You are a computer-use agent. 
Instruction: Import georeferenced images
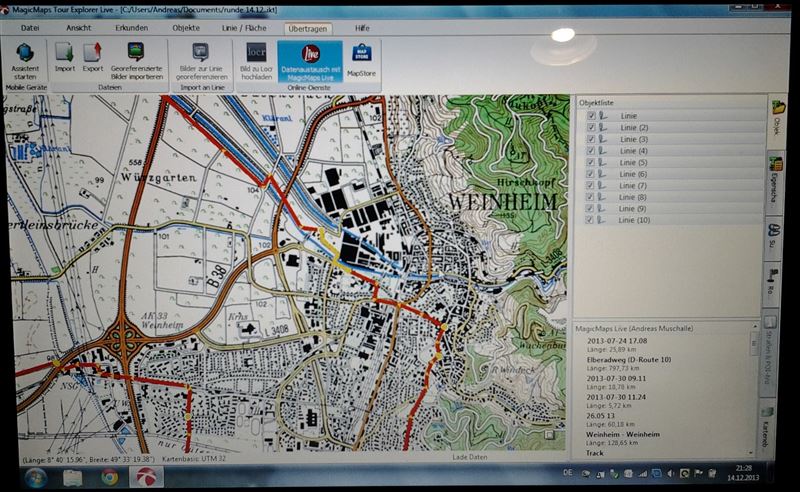136,59
